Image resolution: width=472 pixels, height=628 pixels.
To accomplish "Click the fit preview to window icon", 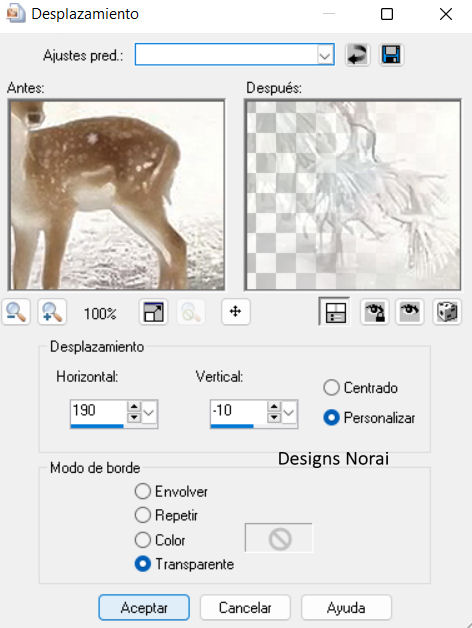I will 153,312.
